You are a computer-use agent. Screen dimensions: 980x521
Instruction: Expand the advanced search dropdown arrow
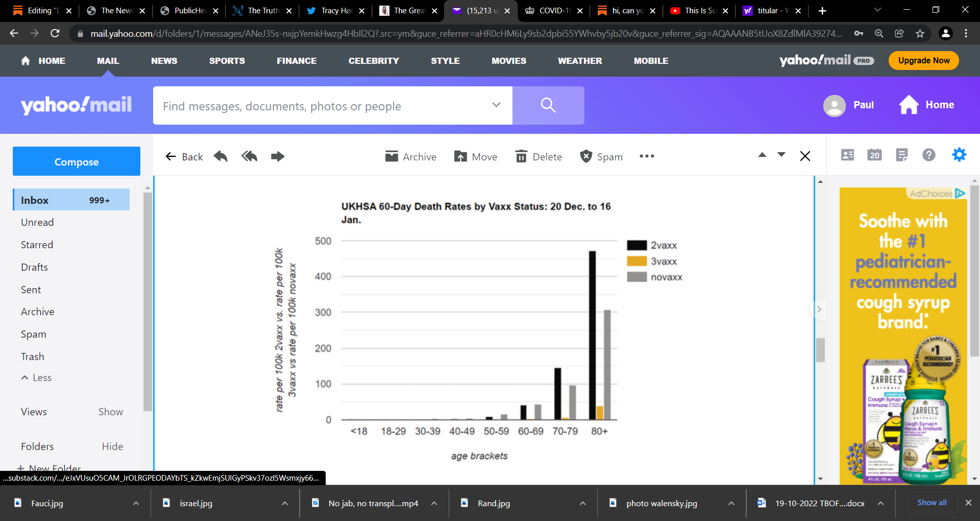click(x=496, y=105)
